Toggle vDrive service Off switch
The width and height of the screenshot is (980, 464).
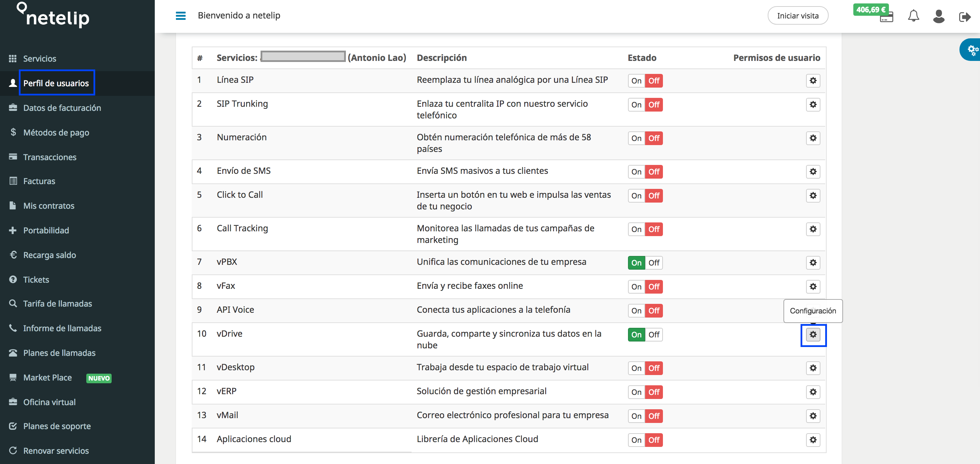654,334
